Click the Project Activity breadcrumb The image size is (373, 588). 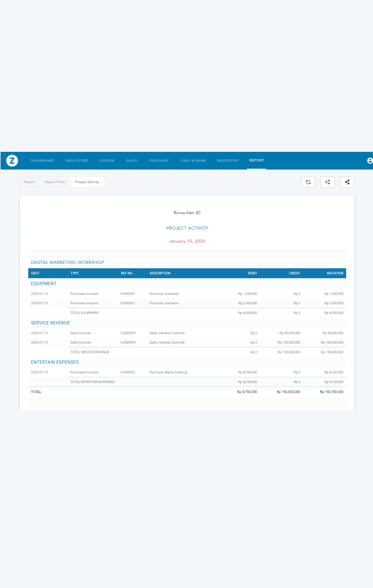tap(87, 182)
